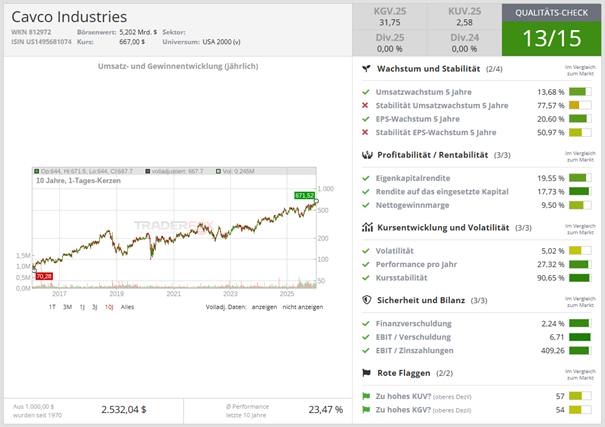Open the Finanzverschuldung metric link
The image size is (605, 427).
pos(413,323)
